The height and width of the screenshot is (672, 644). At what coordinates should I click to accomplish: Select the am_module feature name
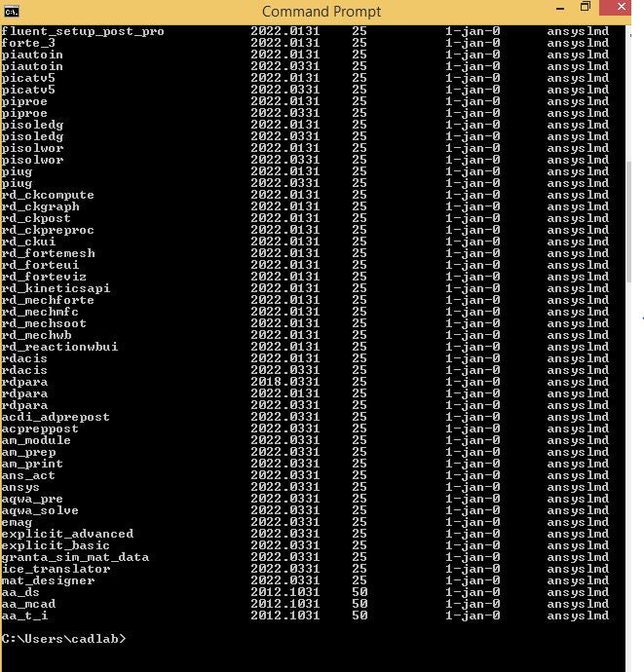(36, 440)
